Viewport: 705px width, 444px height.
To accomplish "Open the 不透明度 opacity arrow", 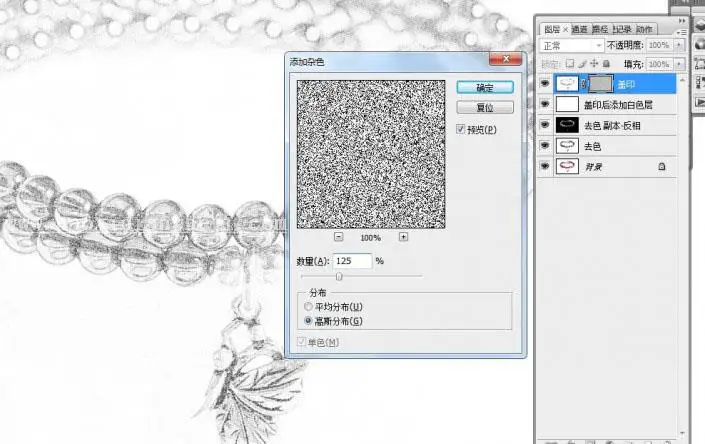I will [679, 45].
